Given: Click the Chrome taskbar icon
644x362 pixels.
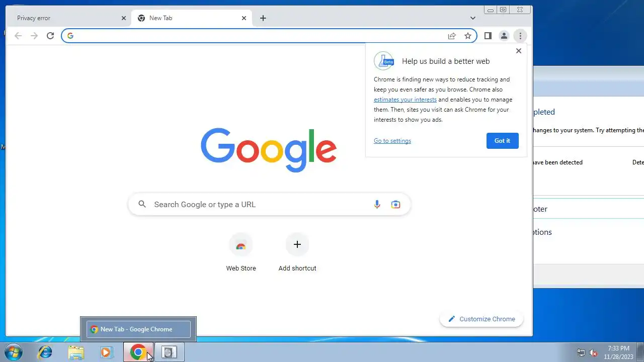Looking at the screenshot, I should click(138, 352).
